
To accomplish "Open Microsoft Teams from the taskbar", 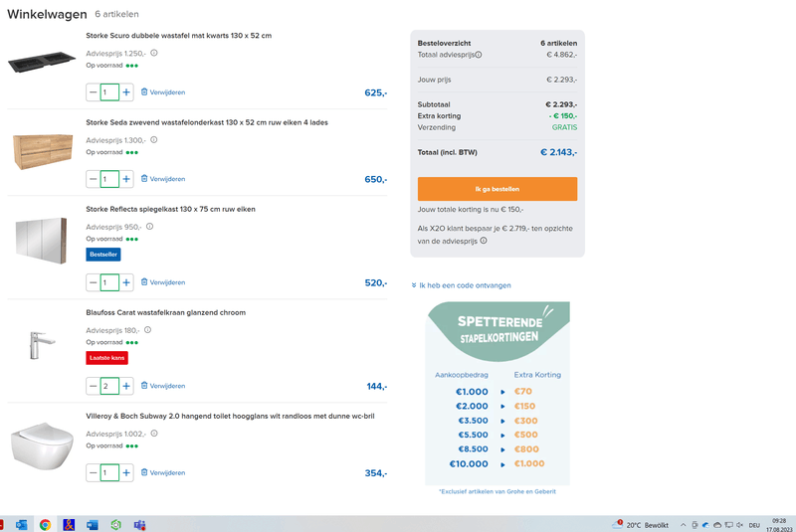I will pos(139,525).
